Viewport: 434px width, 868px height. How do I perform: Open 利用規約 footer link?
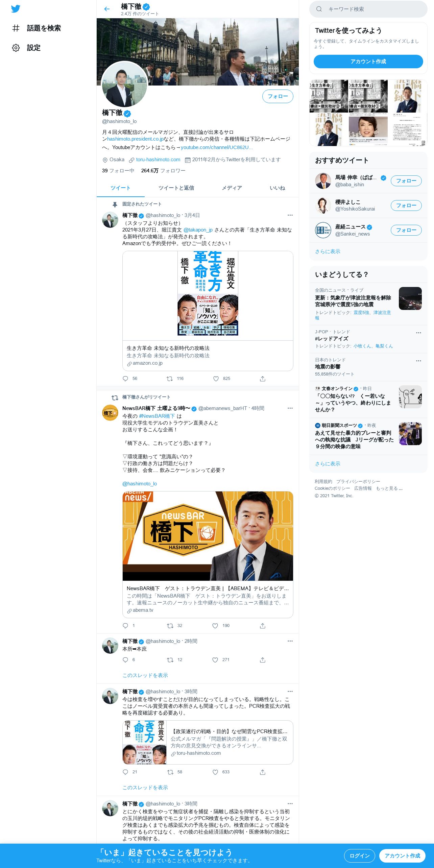pos(323,482)
